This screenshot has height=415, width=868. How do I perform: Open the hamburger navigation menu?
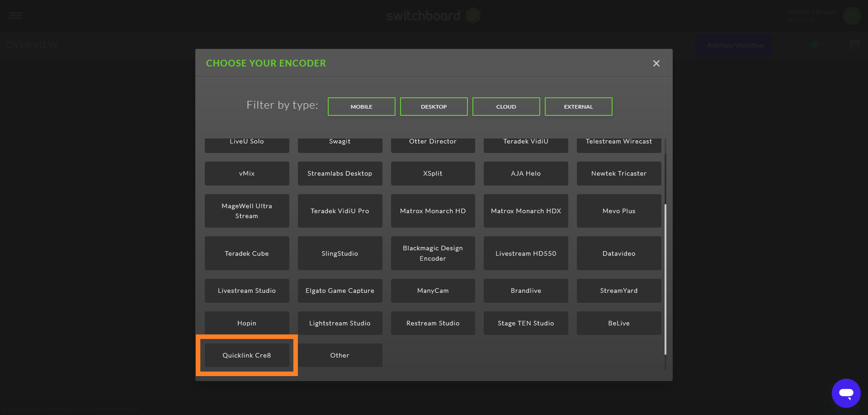[16, 15]
